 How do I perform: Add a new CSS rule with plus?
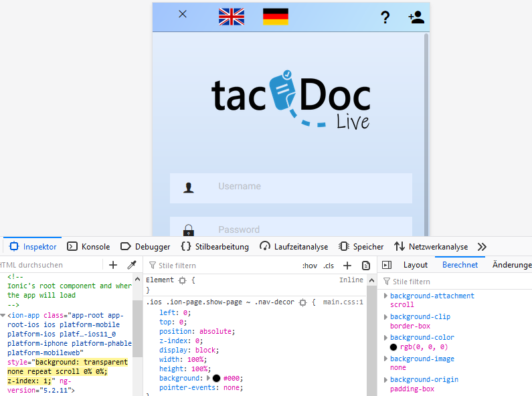347,266
